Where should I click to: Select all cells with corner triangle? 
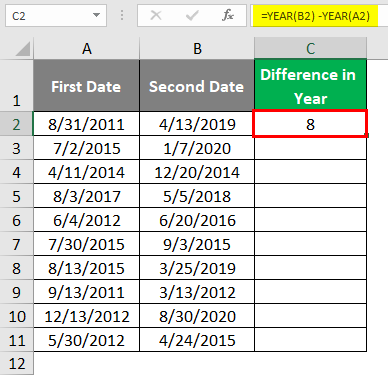click(x=23, y=49)
